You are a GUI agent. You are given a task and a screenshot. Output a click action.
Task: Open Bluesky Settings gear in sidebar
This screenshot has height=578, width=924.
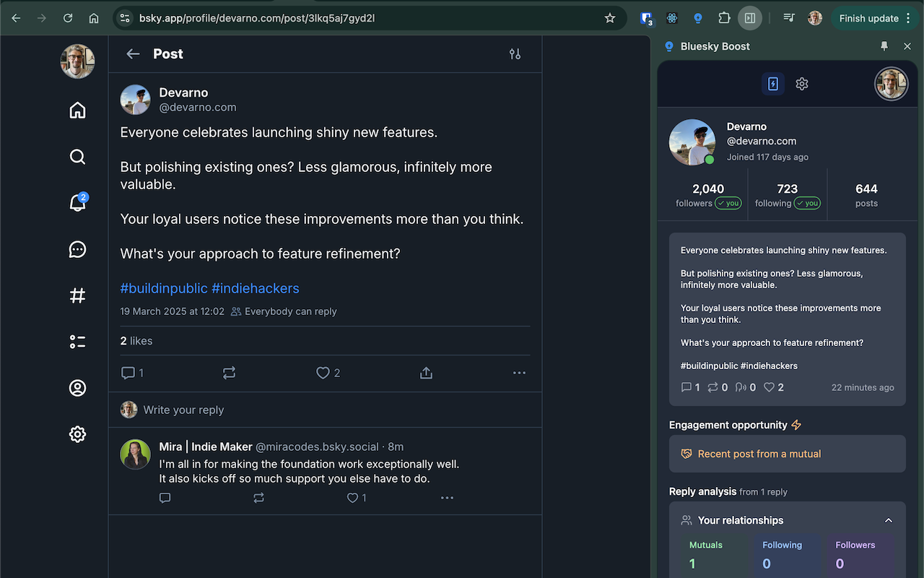click(77, 434)
